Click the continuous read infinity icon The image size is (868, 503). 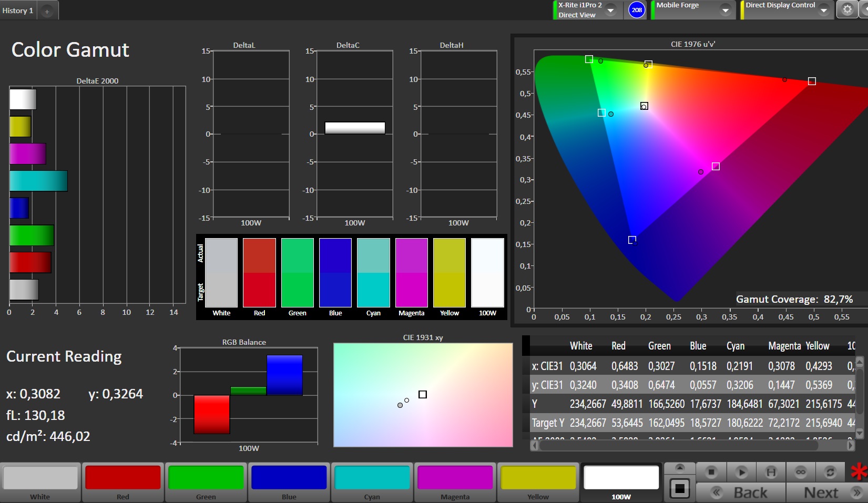(800, 472)
